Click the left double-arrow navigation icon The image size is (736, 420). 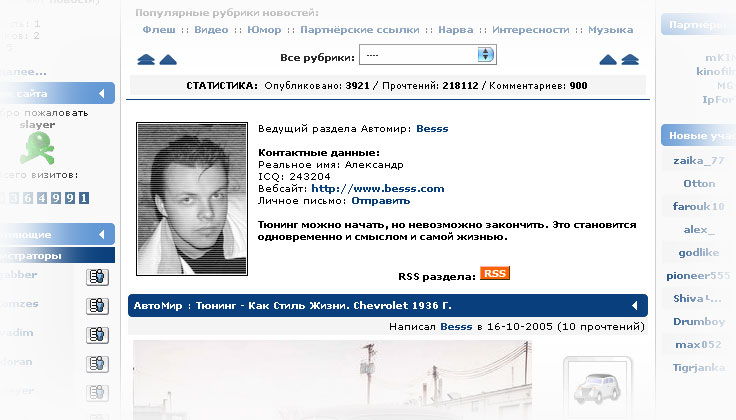pos(146,60)
